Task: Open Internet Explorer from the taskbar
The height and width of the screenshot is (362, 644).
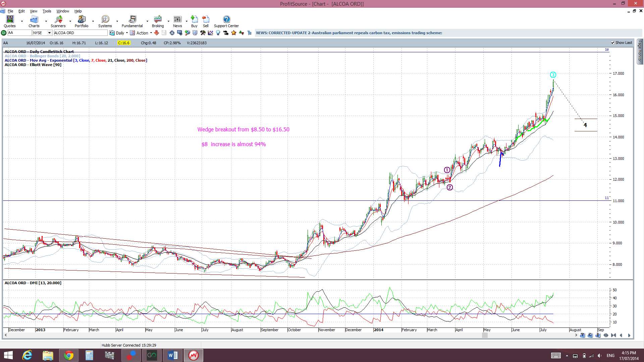Action: coord(27,355)
